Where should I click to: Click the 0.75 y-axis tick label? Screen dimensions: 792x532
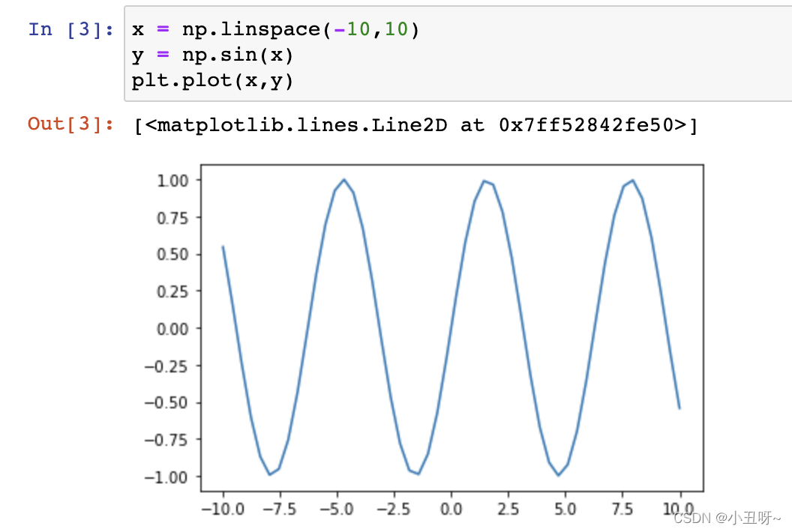point(172,218)
